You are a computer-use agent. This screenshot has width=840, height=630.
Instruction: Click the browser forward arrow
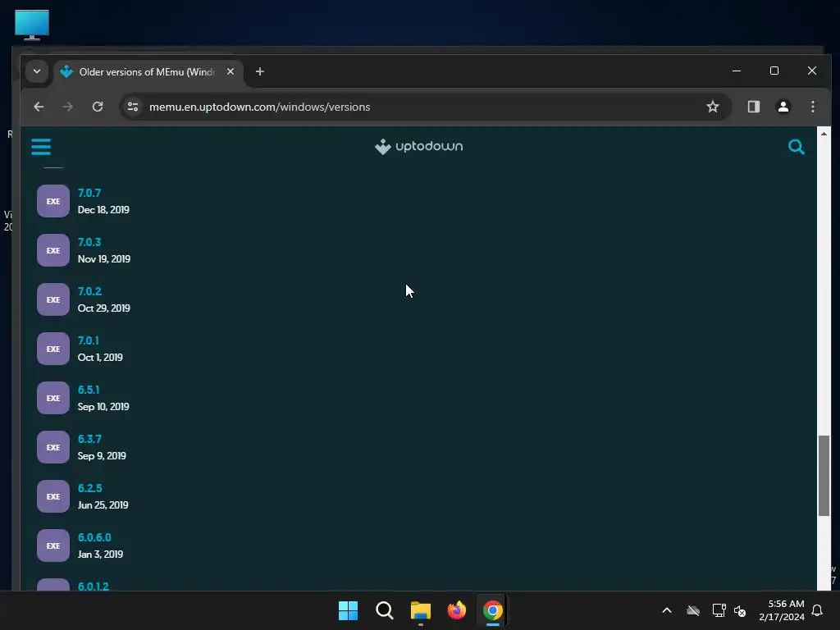[67, 107]
